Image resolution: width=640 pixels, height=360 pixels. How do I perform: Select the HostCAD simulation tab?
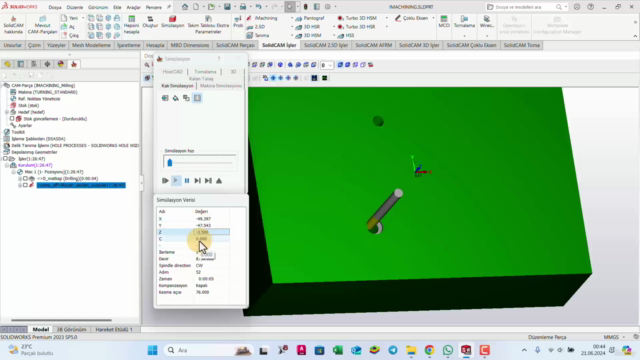click(173, 72)
